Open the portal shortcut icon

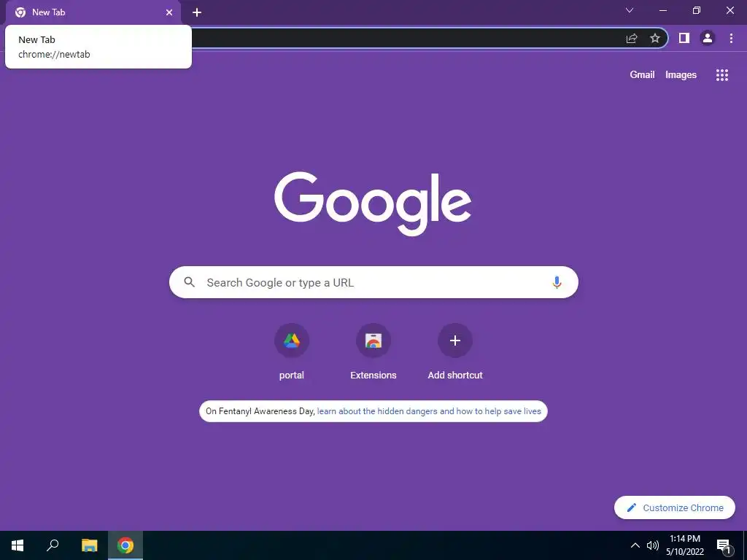pyautogui.click(x=292, y=341)
